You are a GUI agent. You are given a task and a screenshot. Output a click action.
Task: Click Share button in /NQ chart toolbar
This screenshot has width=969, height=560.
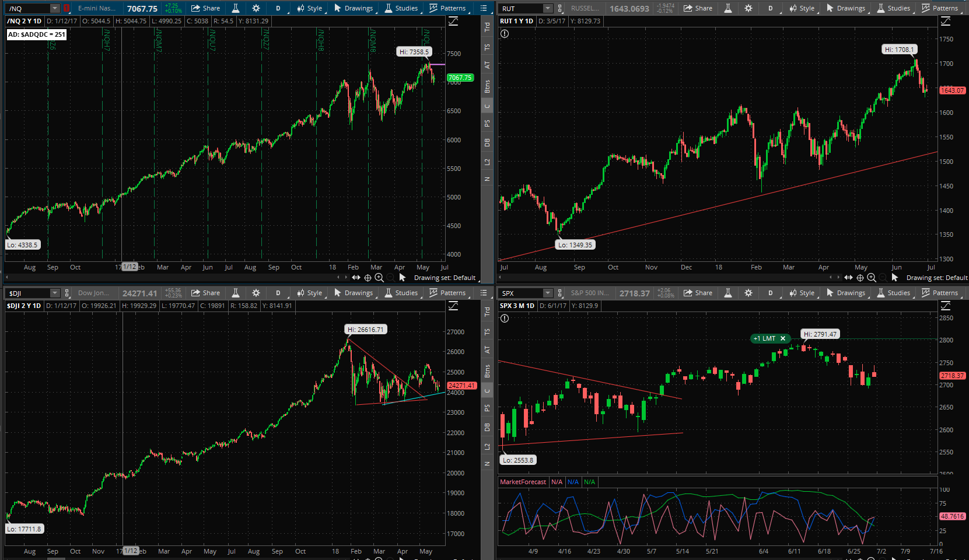(205, 8)
